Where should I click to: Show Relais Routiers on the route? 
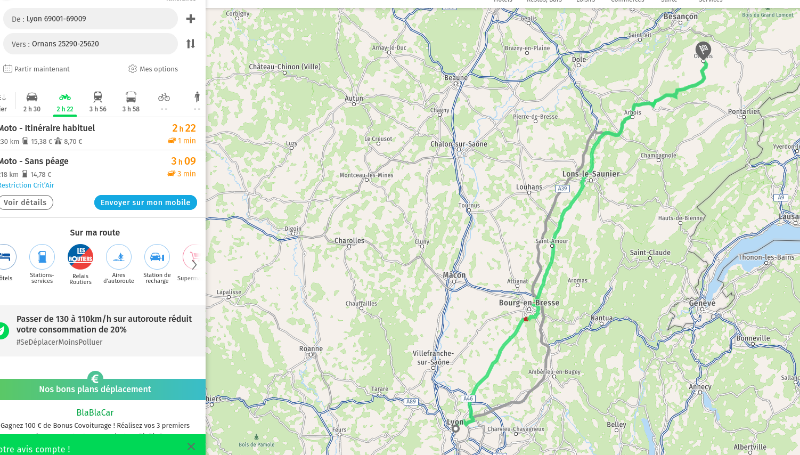(80, 263)
